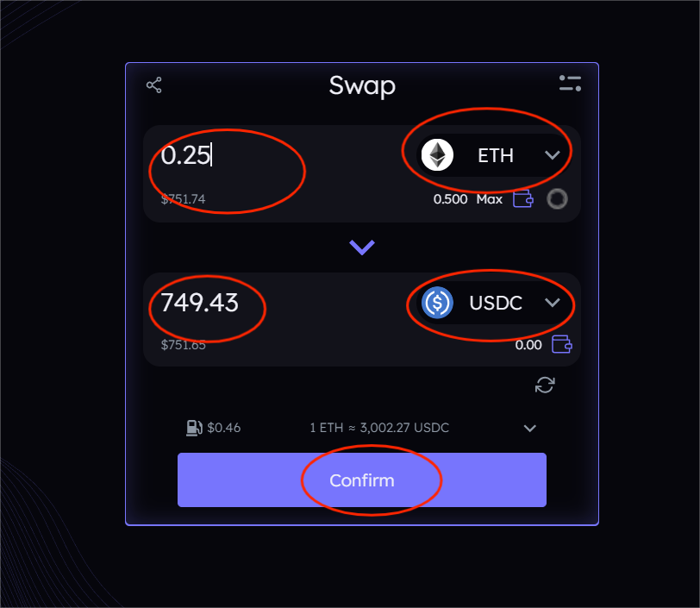
Task: Click the 0.500 ETH balance text
Action: tap(451, 199)
